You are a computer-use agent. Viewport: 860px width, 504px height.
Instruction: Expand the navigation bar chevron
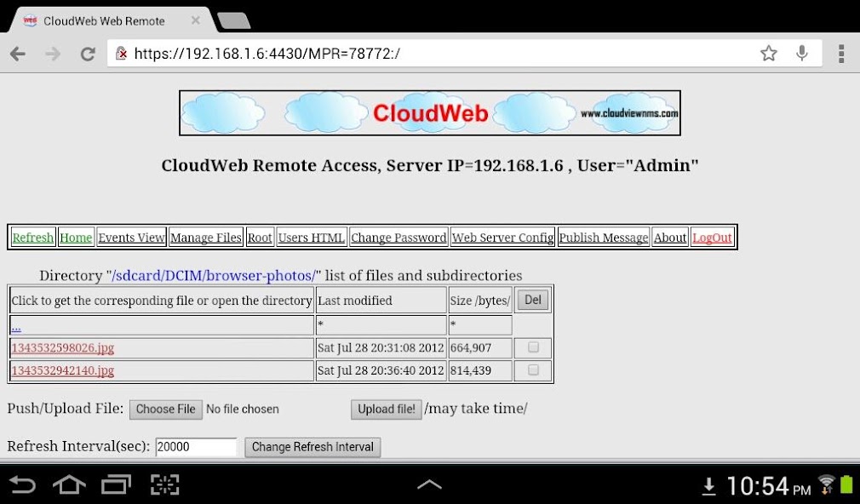(430, 484)
